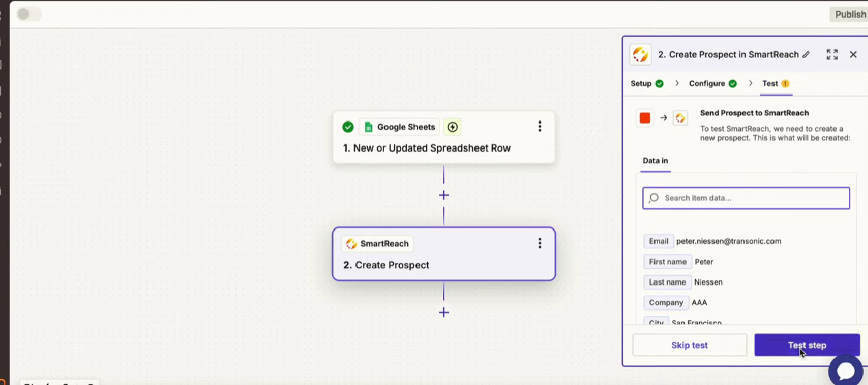Focus the Search item data field
The image size is (868, 385).
[746, 198]
